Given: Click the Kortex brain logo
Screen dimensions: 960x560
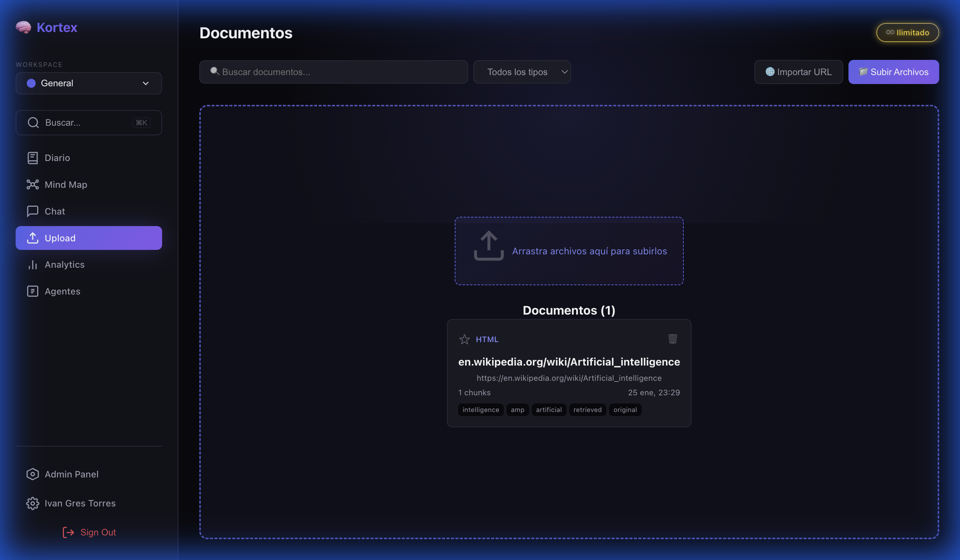Looking at the screenshot, I should (x=24, y=27).
